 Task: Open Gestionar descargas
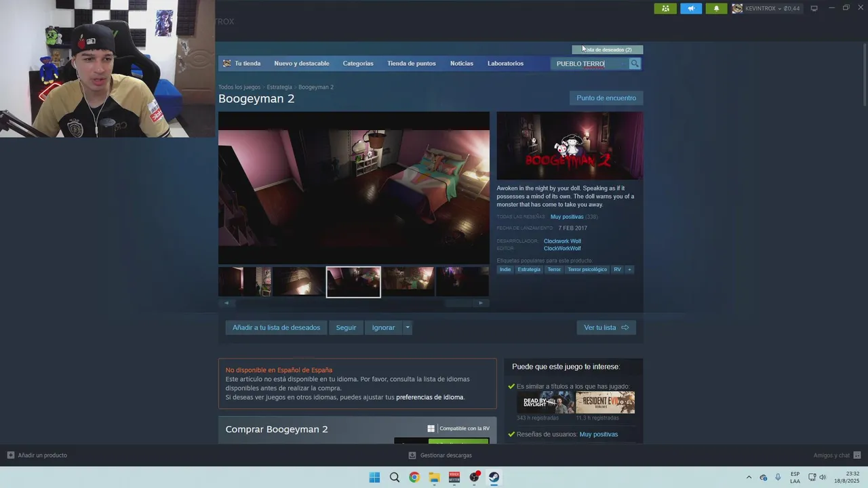[x=440, y=455]
